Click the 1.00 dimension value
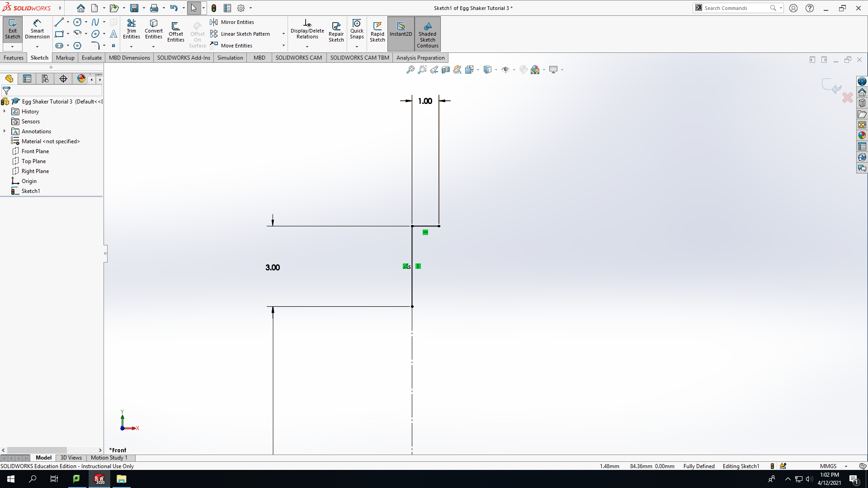 [x=425, y=101]
